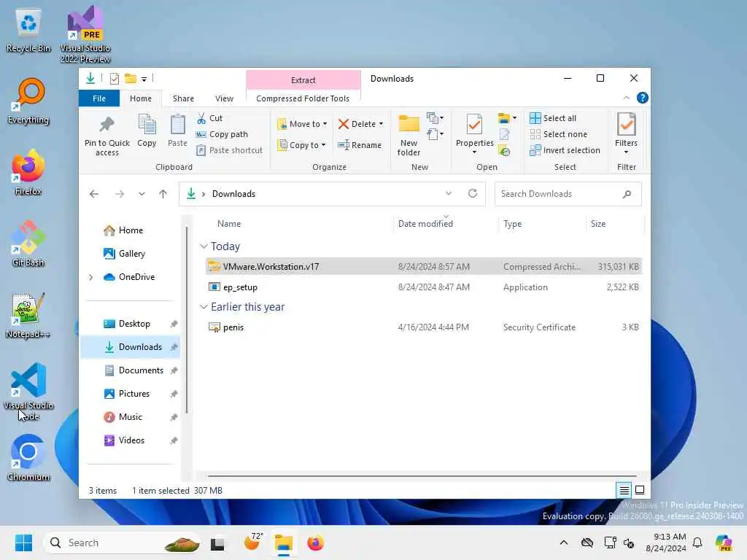747x560 pixels.
Task: Go back with the left arrow
Action: coord(94,194)
